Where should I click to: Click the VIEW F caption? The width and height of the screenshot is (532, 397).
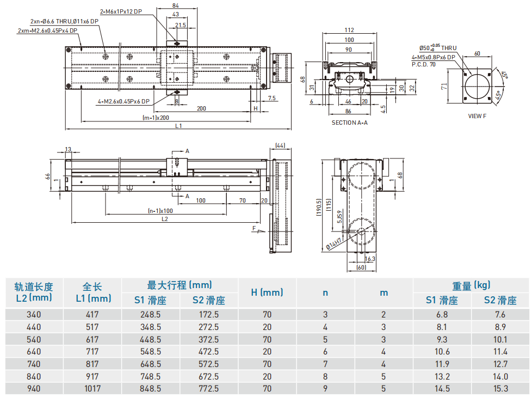[x=477, y=116]
